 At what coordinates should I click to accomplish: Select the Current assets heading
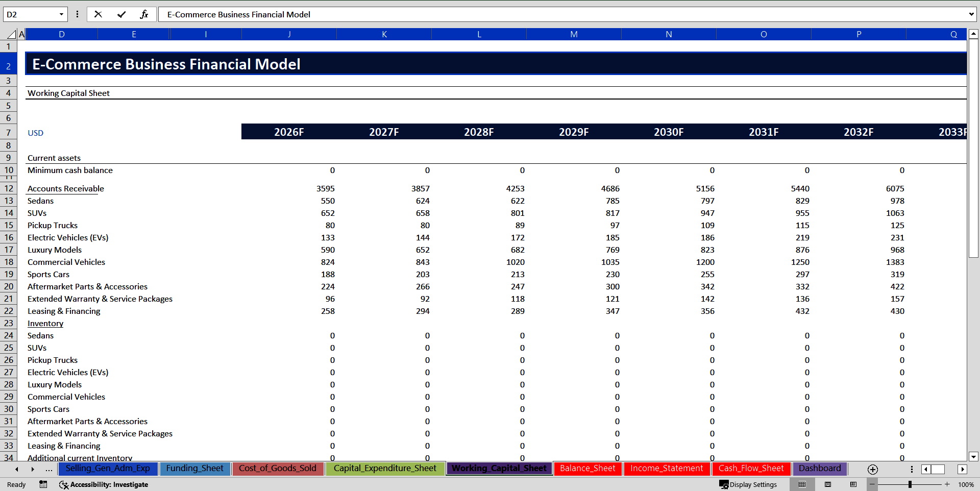pos(54,158)
